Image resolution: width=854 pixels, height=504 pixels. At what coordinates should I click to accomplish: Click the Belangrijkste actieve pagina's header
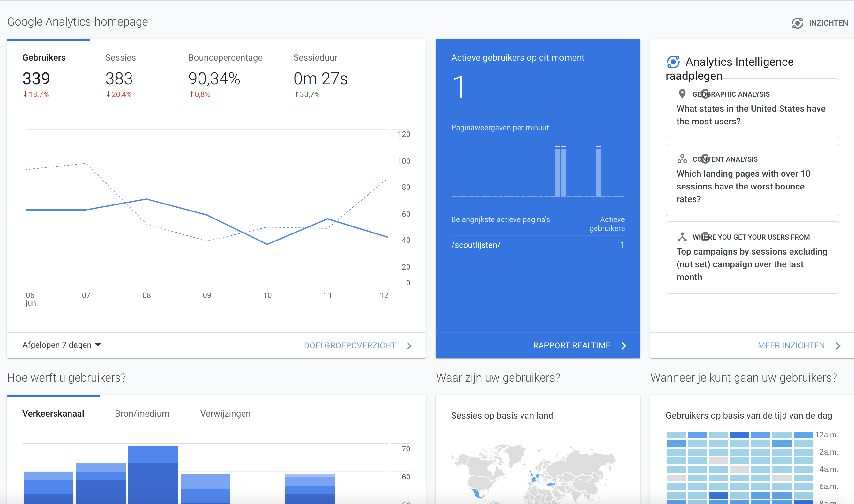coord(500,219)
